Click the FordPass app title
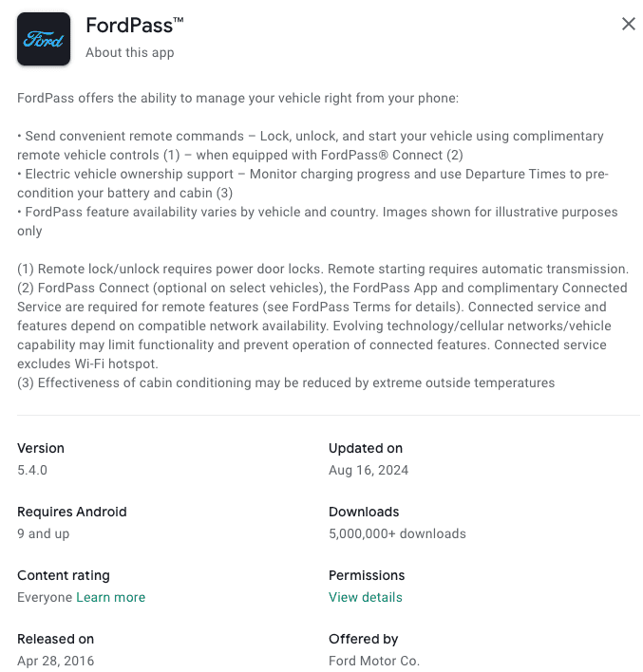Screen dimensions: 643x672 [x=134, y=25]
